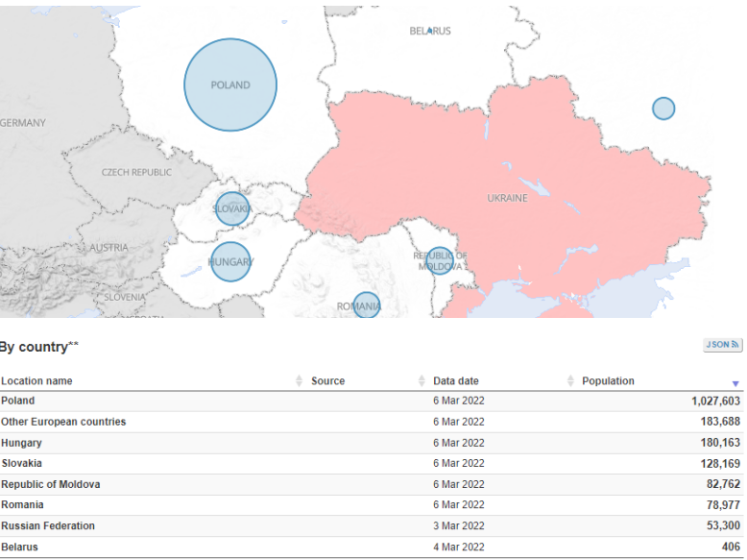Select the Belarus row in the table
Screen dimensions: 747x560
[x=19, y=548]
